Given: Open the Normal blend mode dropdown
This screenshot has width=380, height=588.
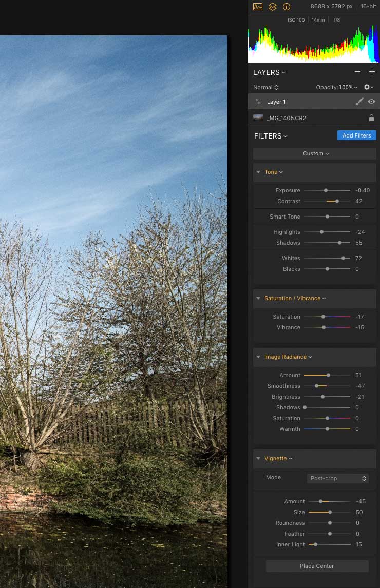Looking at the screenshot, I should (265, 87).
